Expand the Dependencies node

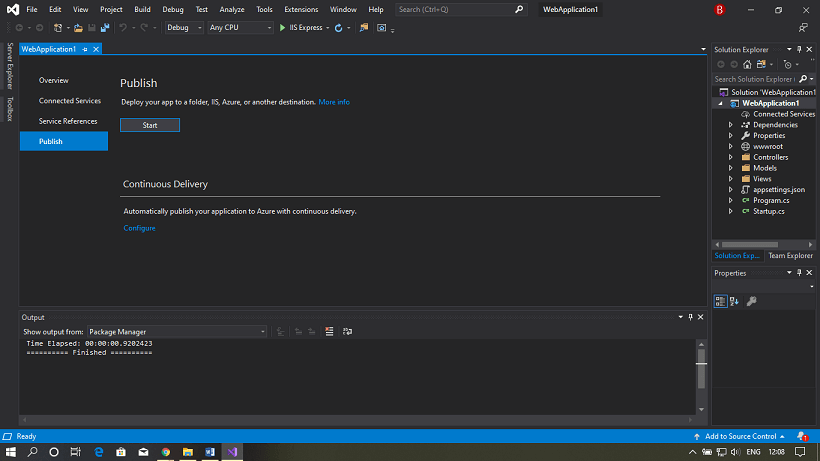pyautogui.click(x=731, y=125)
